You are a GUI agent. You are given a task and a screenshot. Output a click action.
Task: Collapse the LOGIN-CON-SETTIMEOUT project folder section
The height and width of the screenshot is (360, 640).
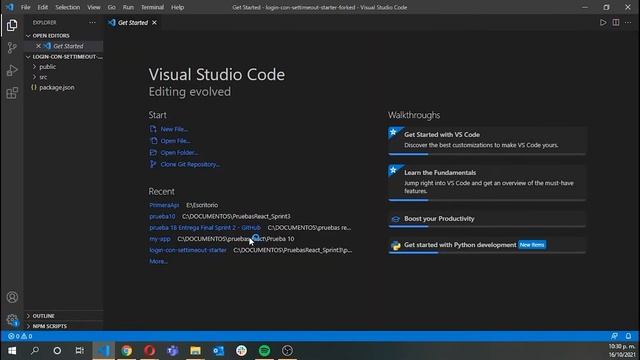point(63,57)
